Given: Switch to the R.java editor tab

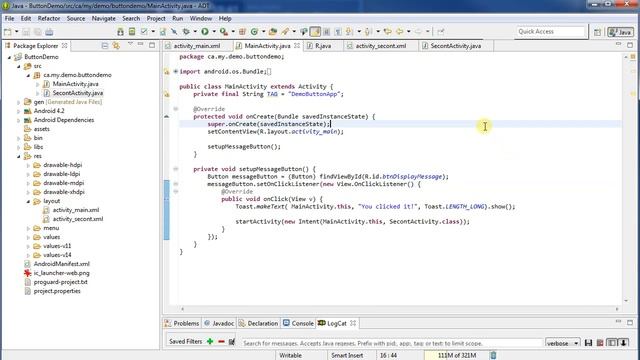Looking at the screenshot, I should 322,46.
